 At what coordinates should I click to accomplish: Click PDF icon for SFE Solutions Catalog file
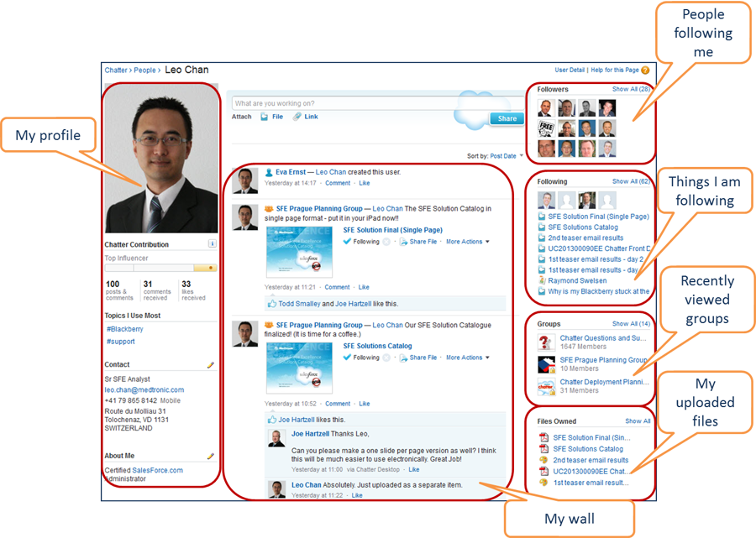[x=543, y=449]
